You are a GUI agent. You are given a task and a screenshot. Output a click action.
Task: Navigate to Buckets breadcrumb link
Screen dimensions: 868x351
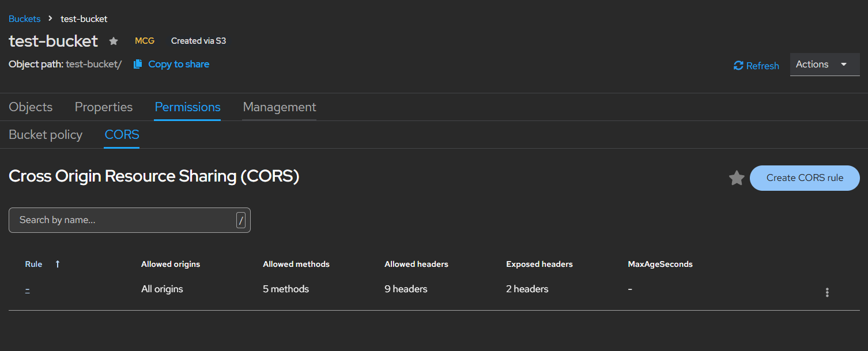(25, 18)
